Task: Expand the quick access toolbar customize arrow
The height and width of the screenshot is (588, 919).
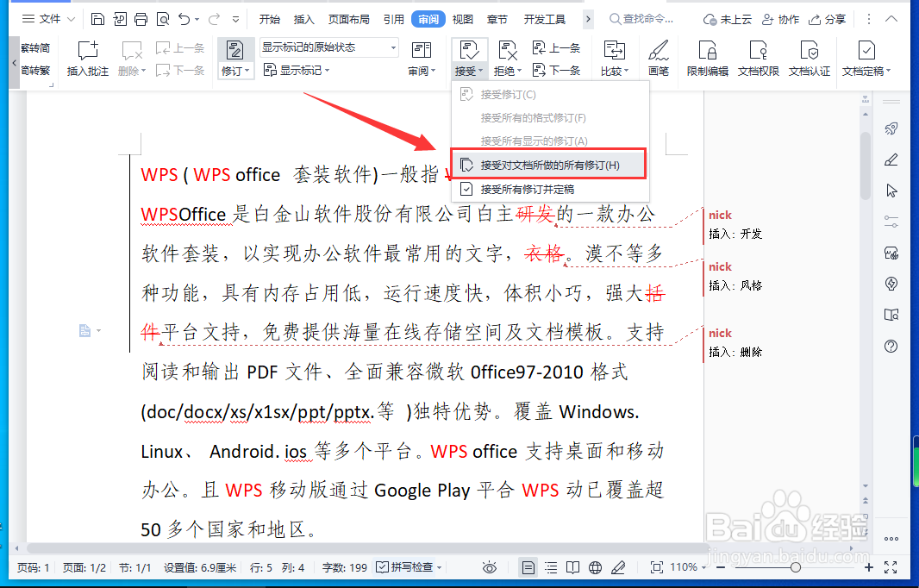Action: (235, 19)
